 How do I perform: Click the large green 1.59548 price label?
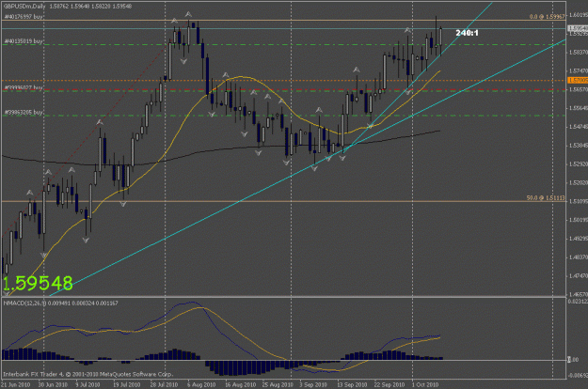click(x=38, y=284)
